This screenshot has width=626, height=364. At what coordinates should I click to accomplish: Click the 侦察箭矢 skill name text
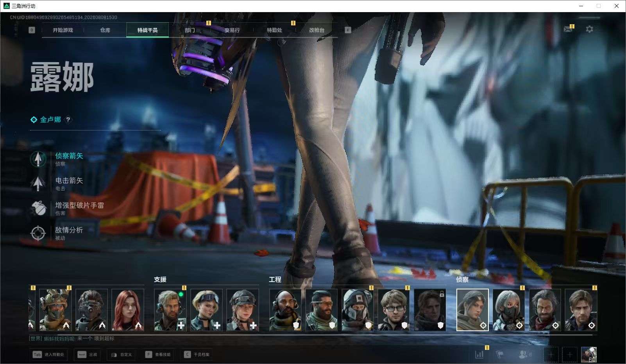[69, 156]
